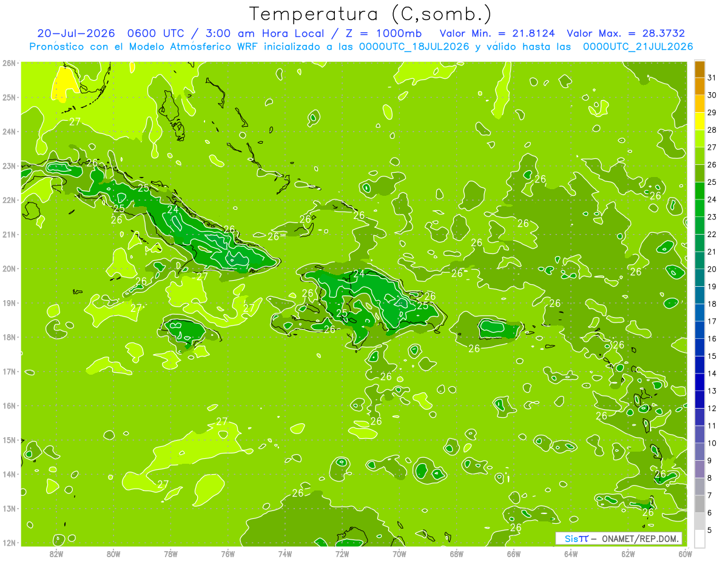Pick the purple colorbar segment between 9 and 10
The image size is (728, 562).
coord(699,452)
